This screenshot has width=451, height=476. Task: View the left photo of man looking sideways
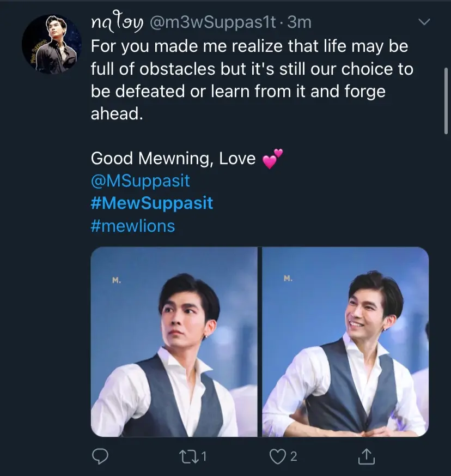click(x=174, y=341)
